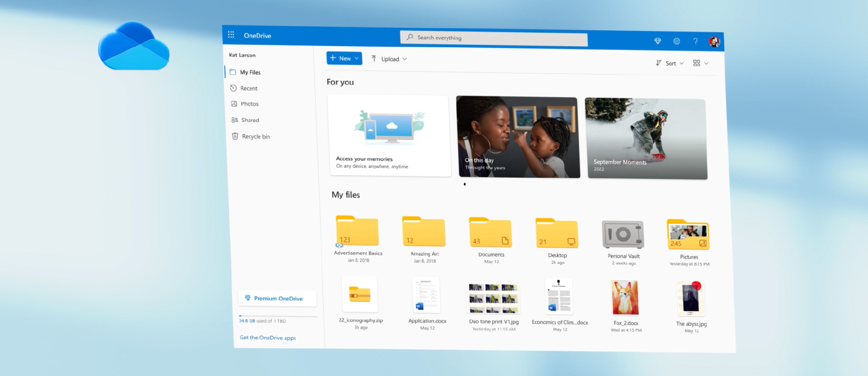Screen dimensions: 868x376
Task: Open the app launcher grid icon
Action: click(231, 35)
